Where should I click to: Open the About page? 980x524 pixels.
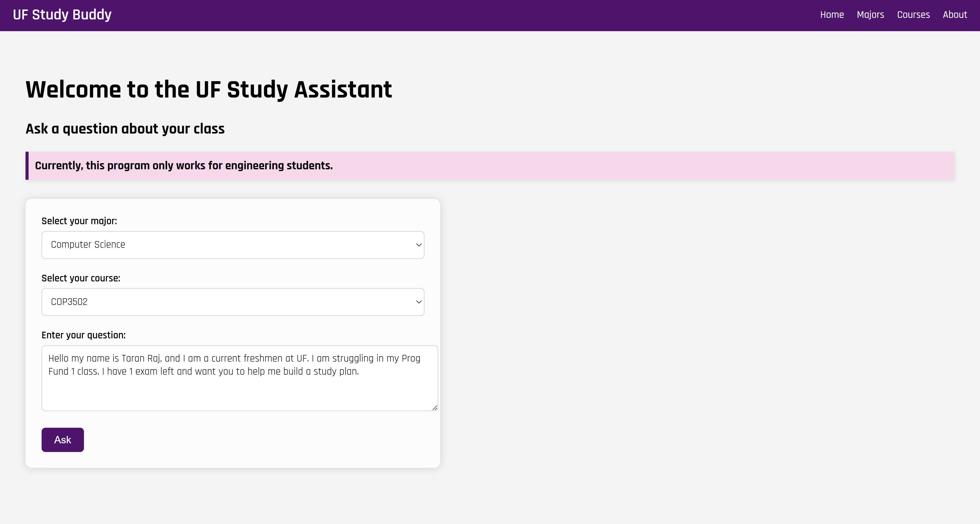[x=954, y=15]
